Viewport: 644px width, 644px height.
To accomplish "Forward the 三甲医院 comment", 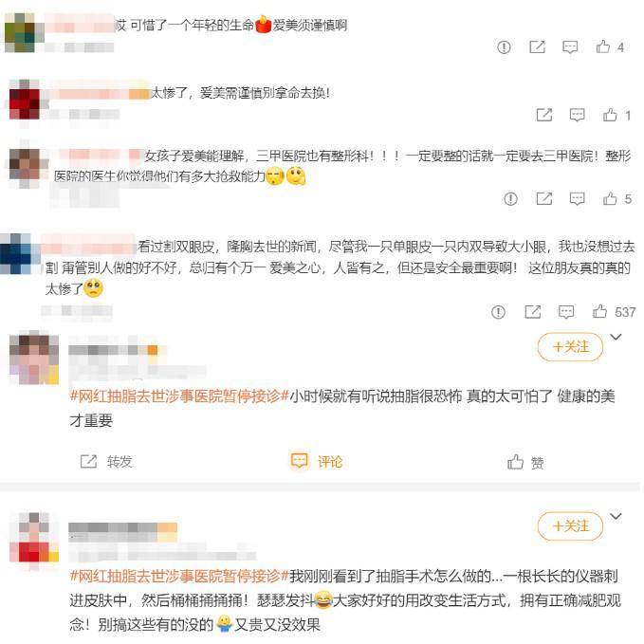I will 544,199.
